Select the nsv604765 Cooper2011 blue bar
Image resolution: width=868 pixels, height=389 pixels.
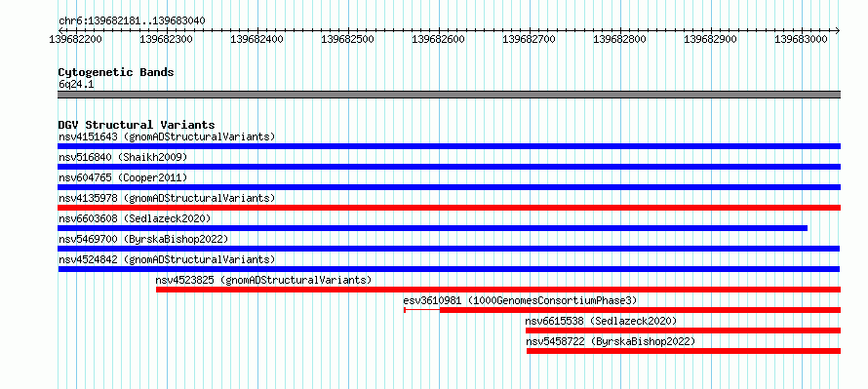pyautogui.click(x=449, y=187)
